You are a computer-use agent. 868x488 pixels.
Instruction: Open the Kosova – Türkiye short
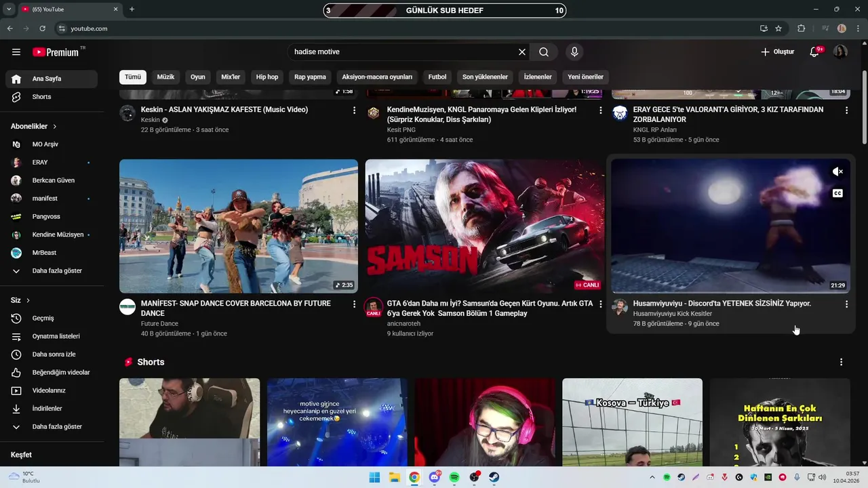coord(632,422)
